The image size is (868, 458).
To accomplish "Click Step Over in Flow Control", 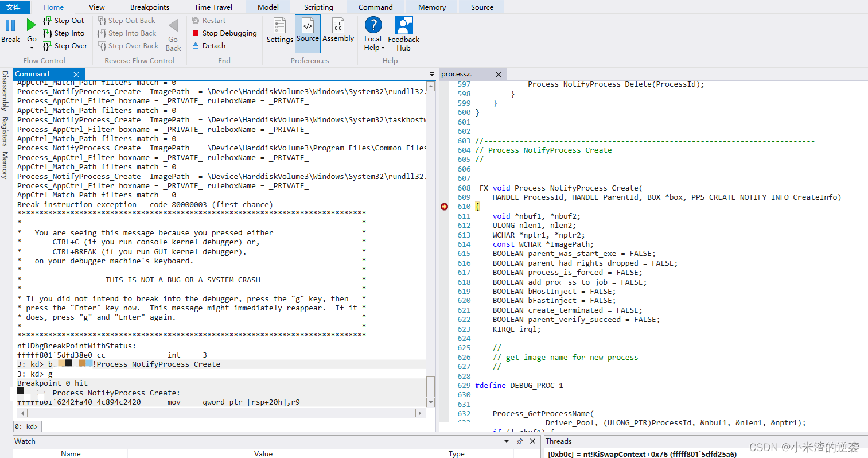I will 65,46.
